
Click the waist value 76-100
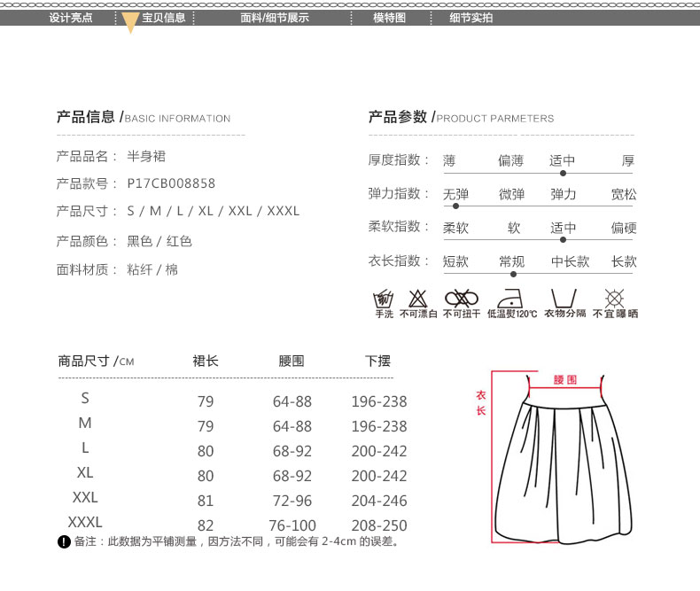click(x=292, y=525)
